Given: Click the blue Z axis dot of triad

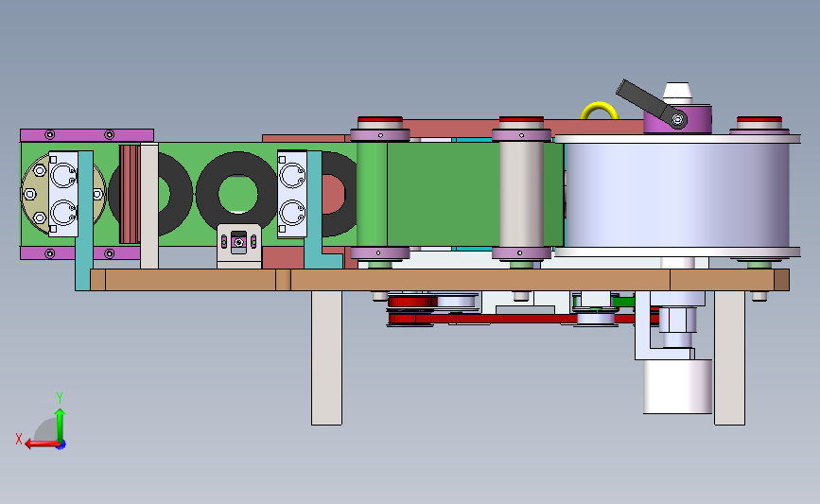Looking at the screenshot, I should (61, 445).
